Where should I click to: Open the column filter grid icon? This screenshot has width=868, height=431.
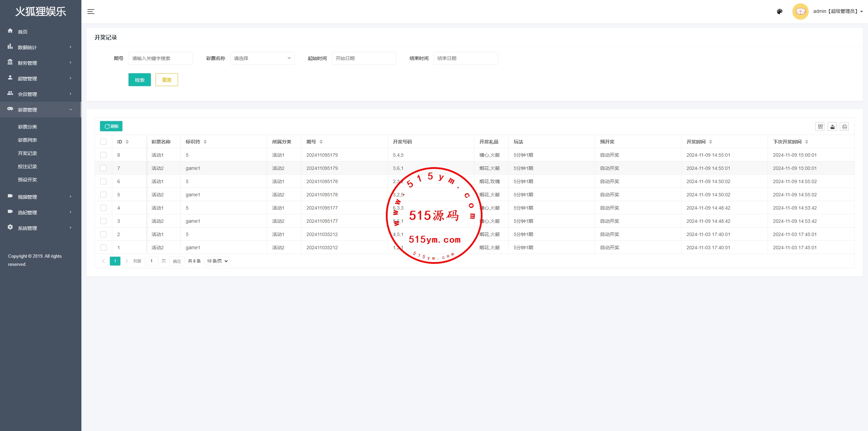click(820, 126)
